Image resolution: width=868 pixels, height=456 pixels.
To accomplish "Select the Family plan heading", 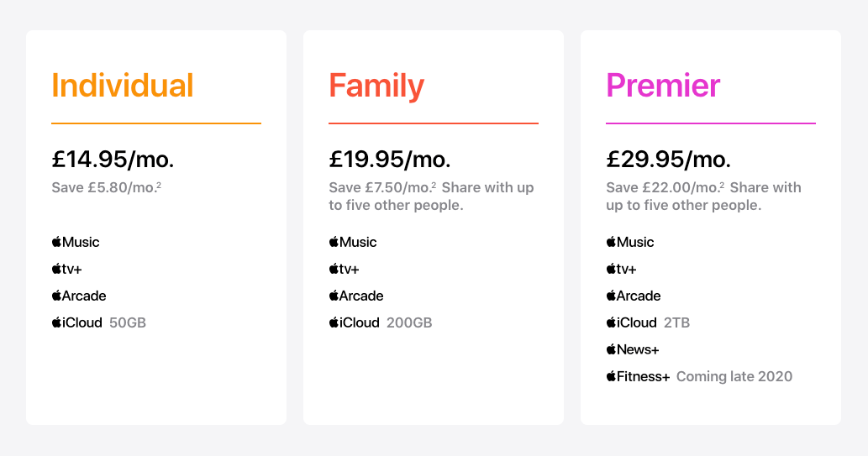I will tap(376, 86).
